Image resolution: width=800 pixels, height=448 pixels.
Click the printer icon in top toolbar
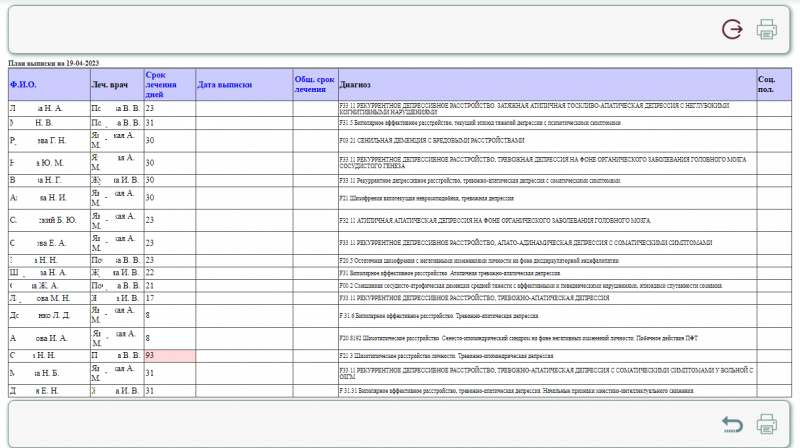tap(767, 29)
